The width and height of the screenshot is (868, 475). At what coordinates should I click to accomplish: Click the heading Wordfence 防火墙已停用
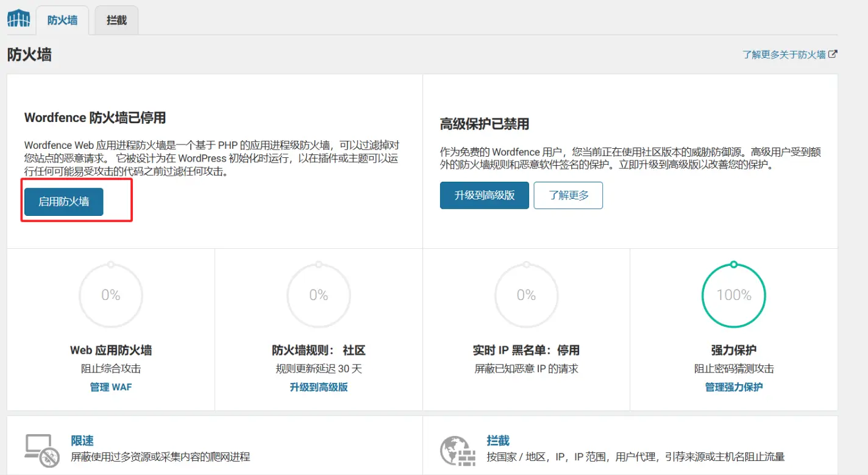pyautogui.click(x=95, y=118)
